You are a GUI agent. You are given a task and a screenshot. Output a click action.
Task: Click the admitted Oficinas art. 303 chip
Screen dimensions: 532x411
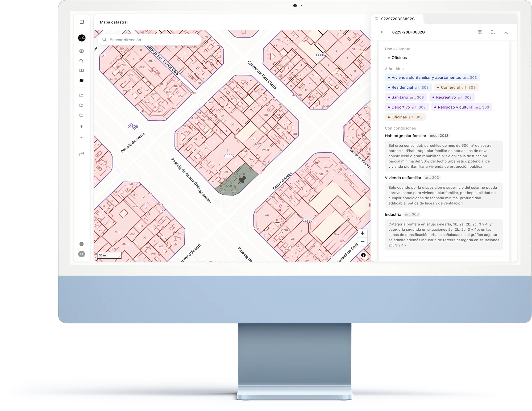pyautogui.click(x=405, y=117)
